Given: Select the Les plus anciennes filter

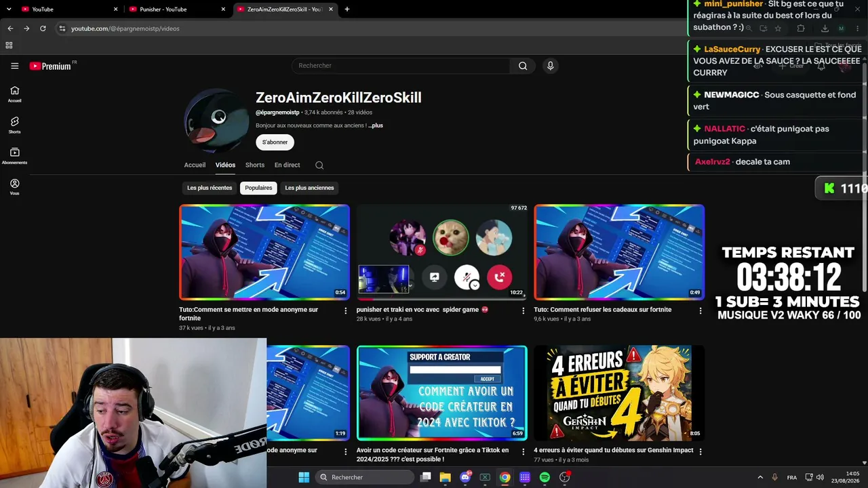Looking at the screenshot, I should (309, 188).
